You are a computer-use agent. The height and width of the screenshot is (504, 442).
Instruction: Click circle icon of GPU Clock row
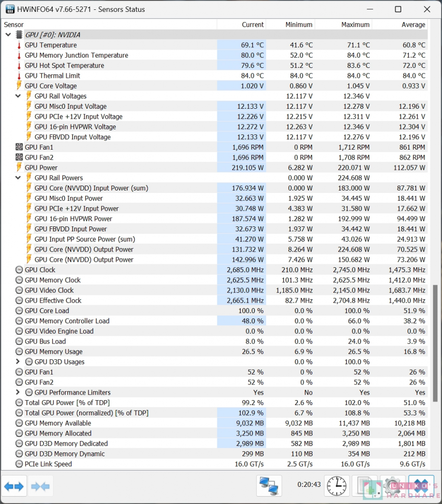tap(19, 270)
